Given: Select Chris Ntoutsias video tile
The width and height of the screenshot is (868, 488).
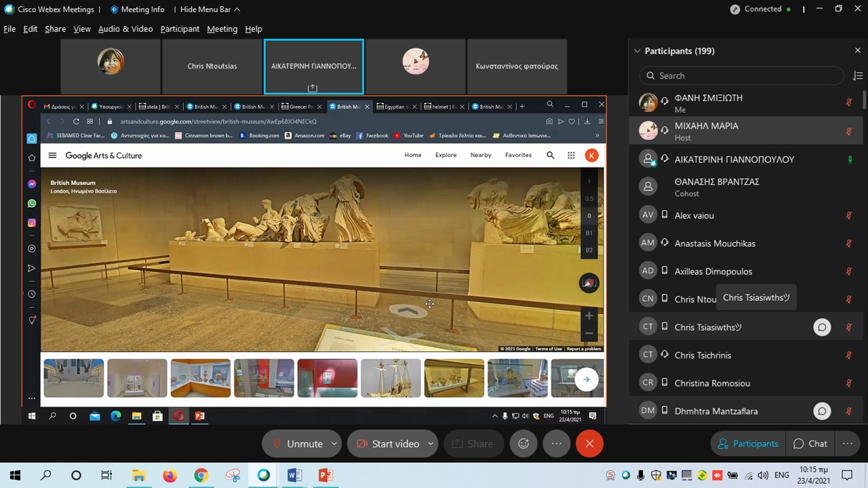Looking at the screenshot, I should pos(212,66).
